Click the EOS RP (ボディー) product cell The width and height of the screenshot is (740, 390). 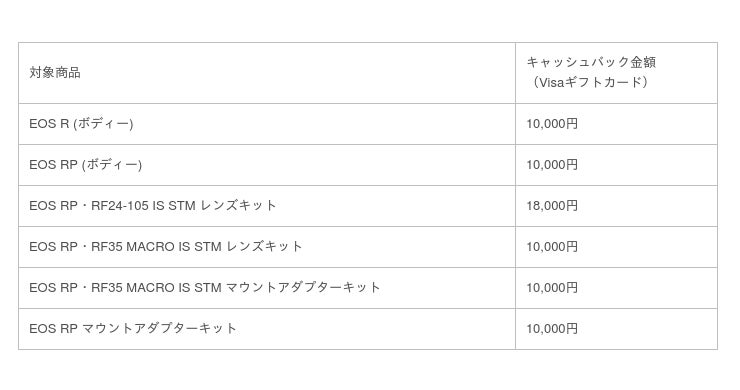(267, 165)
